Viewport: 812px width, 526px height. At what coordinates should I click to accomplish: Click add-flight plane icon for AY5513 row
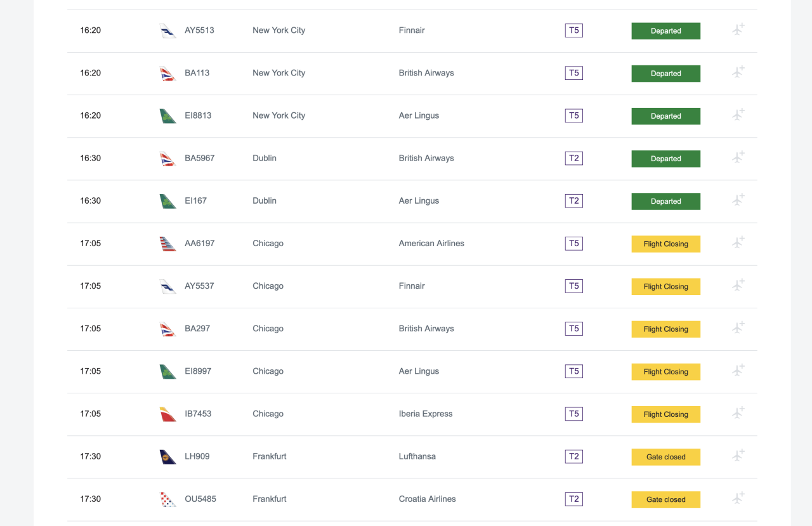738,30
